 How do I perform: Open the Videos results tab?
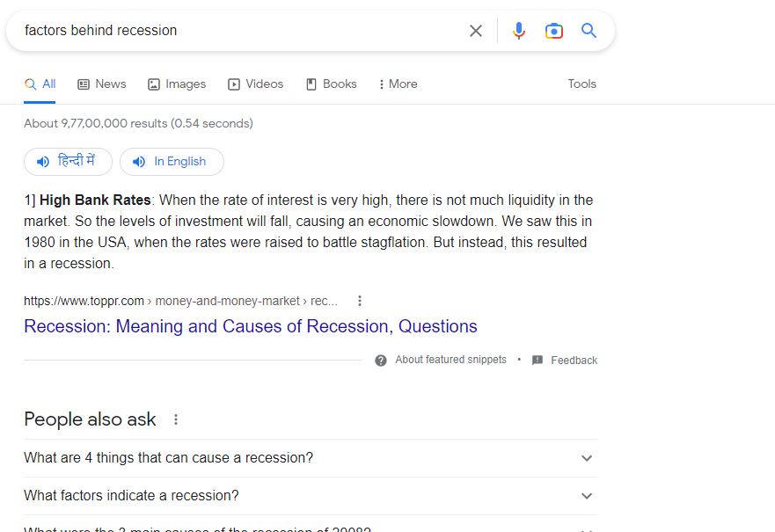coord(256,84)
